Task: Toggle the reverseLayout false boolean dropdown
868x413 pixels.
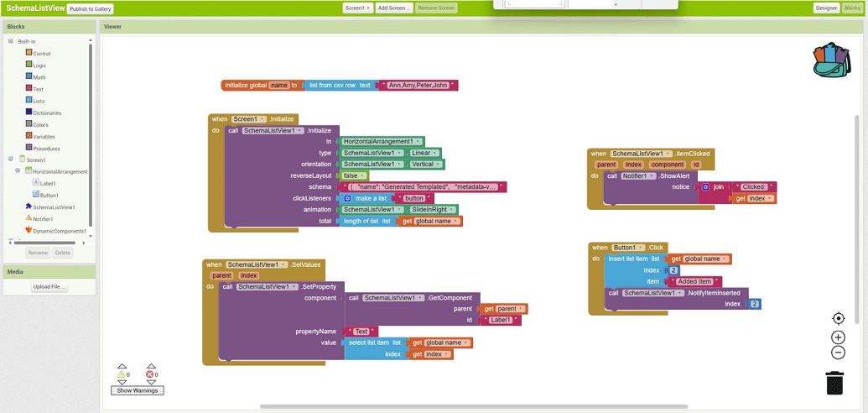Action: point(362,176)
